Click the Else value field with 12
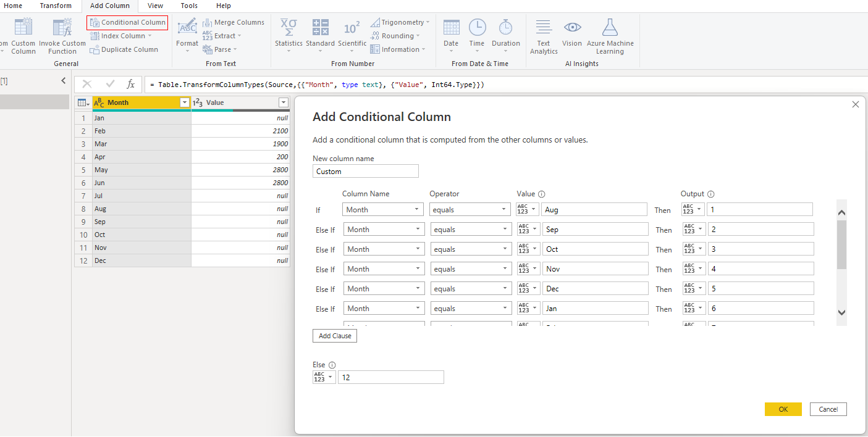Screen dimensions: 868x437 pos(391,377)
